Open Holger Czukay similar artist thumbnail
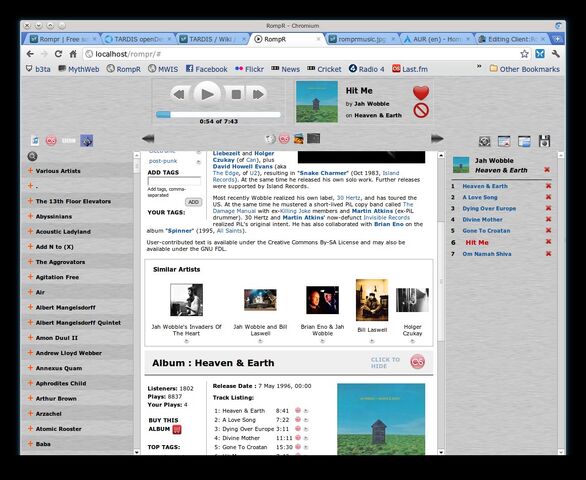Viewport: 586px width, 480px height. coord(412,300)
